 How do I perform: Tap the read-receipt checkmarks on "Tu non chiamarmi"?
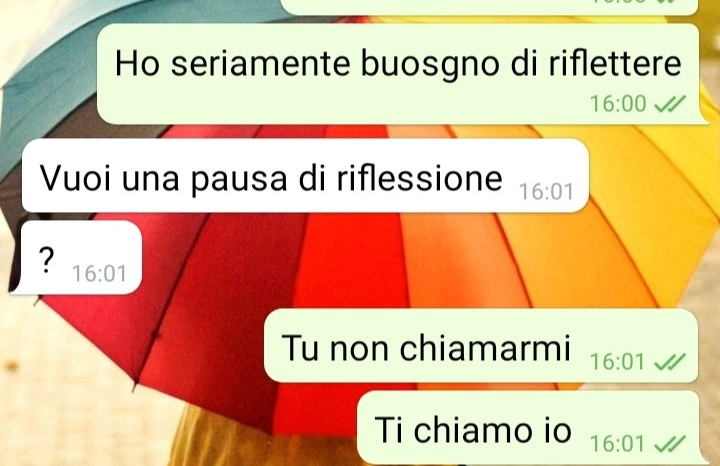[670, 362]
